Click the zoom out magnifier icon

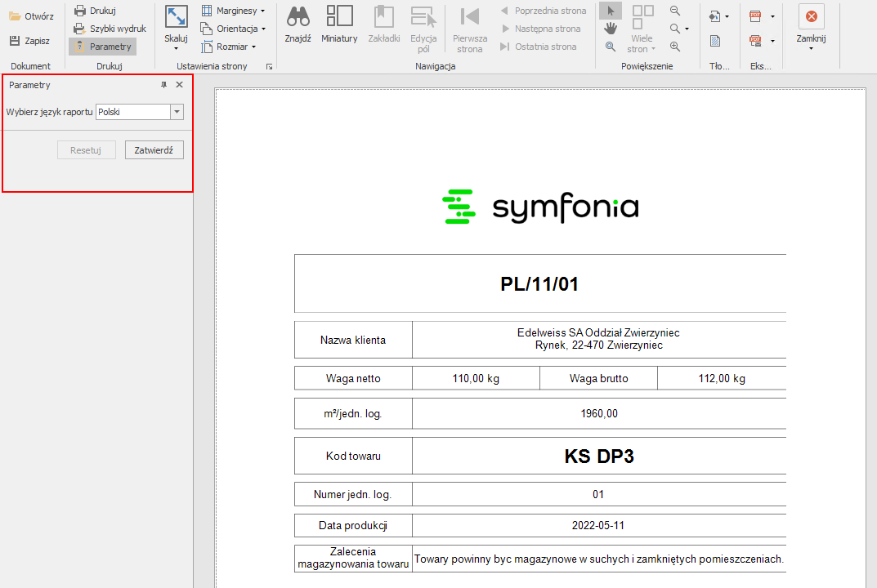675,11
